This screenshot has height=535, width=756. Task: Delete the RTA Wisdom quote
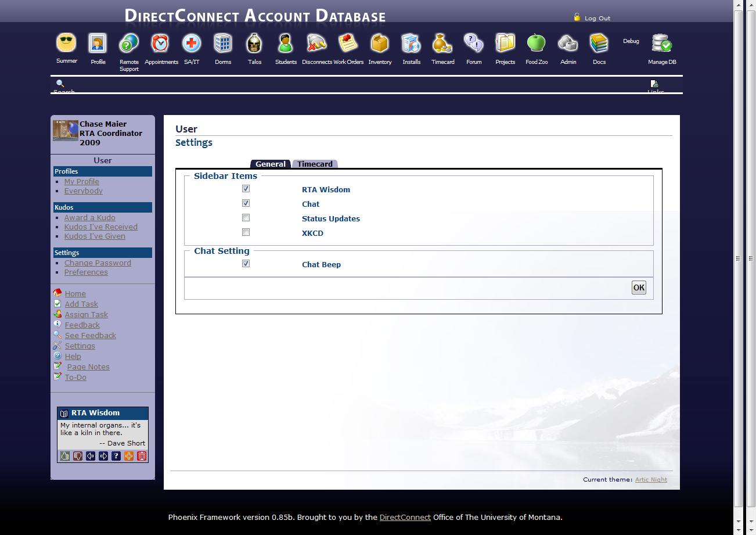tap(142, 456)
